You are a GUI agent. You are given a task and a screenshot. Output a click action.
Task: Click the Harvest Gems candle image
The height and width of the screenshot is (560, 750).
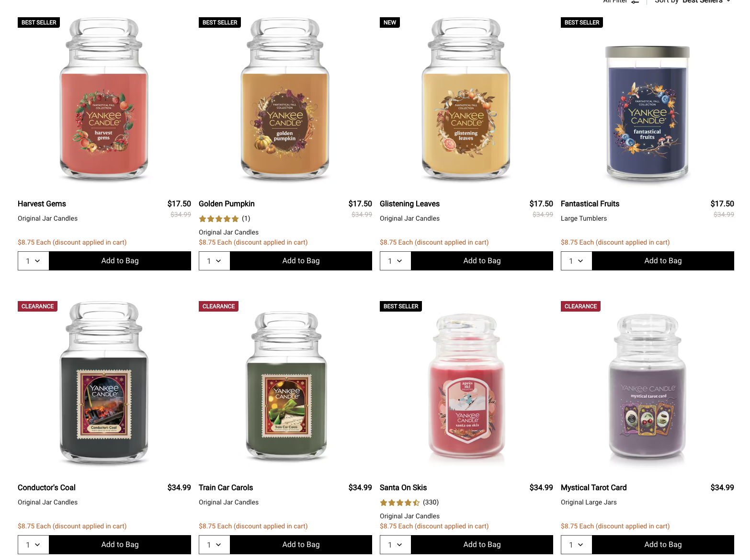104,100
